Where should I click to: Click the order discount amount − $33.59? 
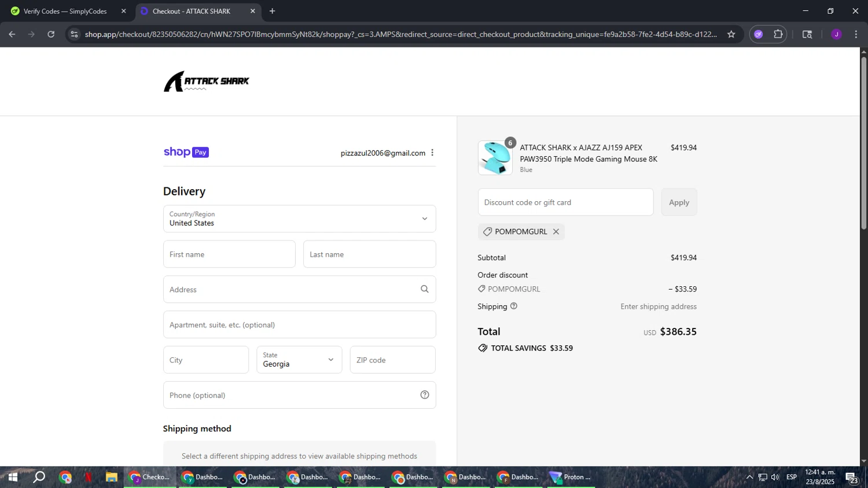point(682,289)
